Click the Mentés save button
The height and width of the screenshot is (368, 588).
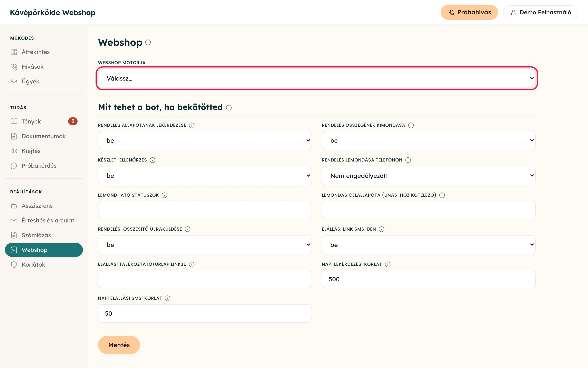pyautogui.click(x=119, y=345)
